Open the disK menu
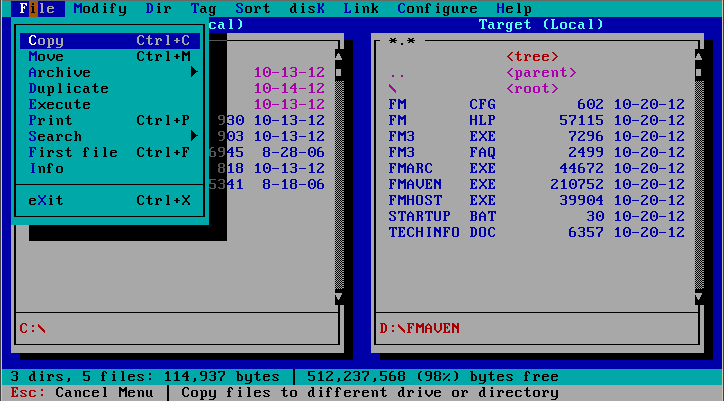The image size is (724, 401). point(307,8)
